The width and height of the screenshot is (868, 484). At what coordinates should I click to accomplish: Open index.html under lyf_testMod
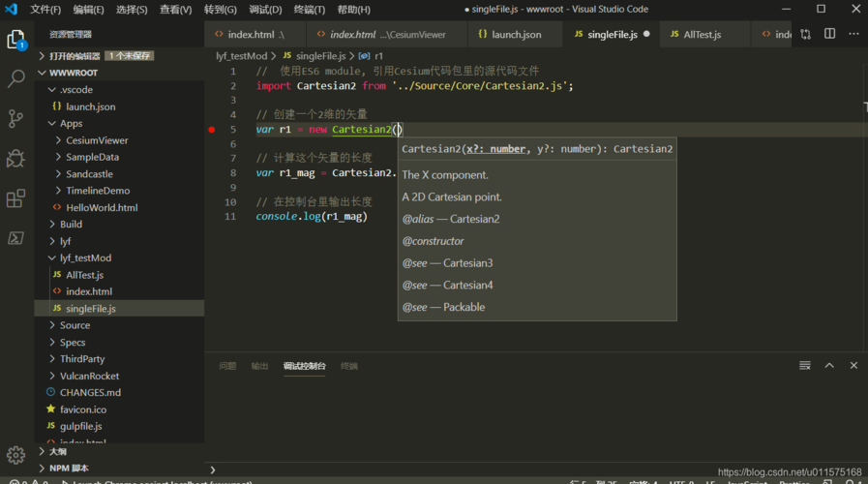pyautogui.click(x=89, y=291)
